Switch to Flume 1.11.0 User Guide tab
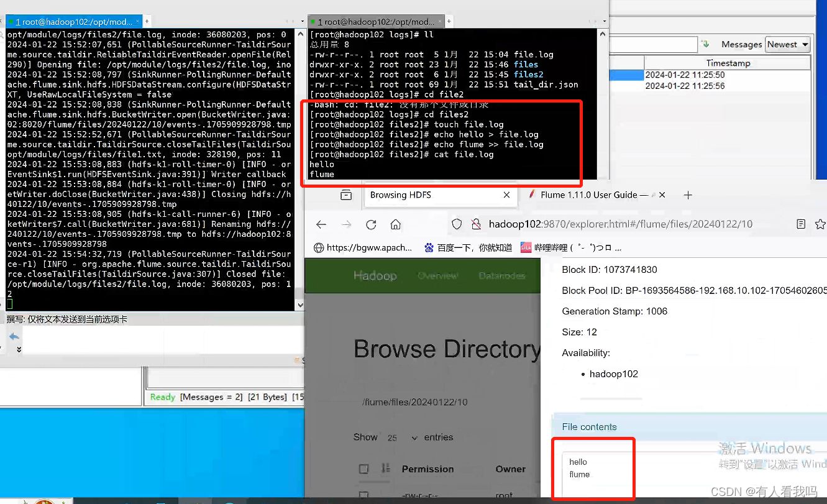 coord(593,195)
